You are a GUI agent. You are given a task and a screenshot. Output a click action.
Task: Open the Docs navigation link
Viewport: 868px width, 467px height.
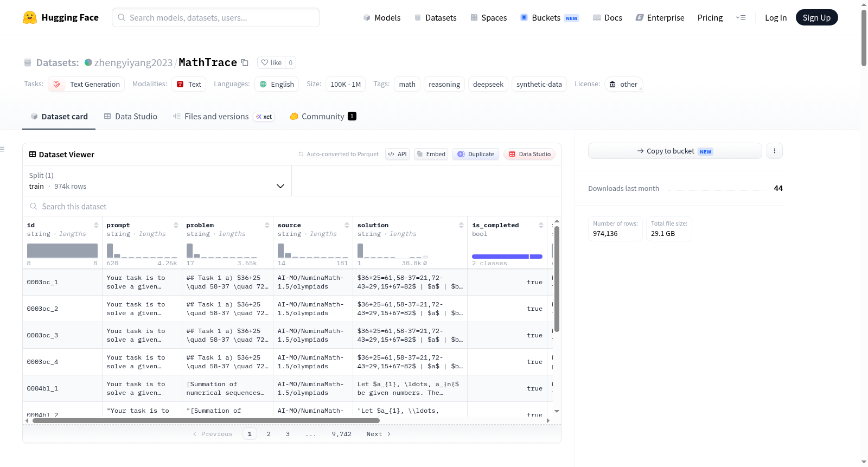pyautogui.click(x=608, y=17)
